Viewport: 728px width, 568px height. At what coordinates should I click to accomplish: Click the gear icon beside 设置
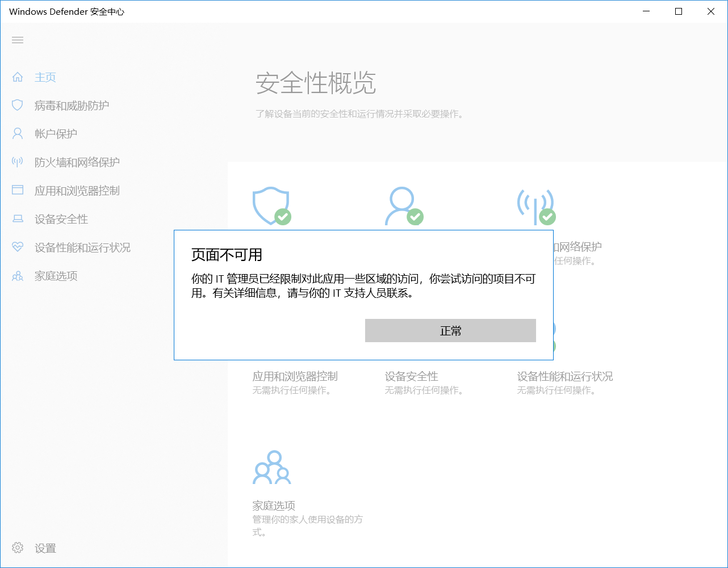18,548
